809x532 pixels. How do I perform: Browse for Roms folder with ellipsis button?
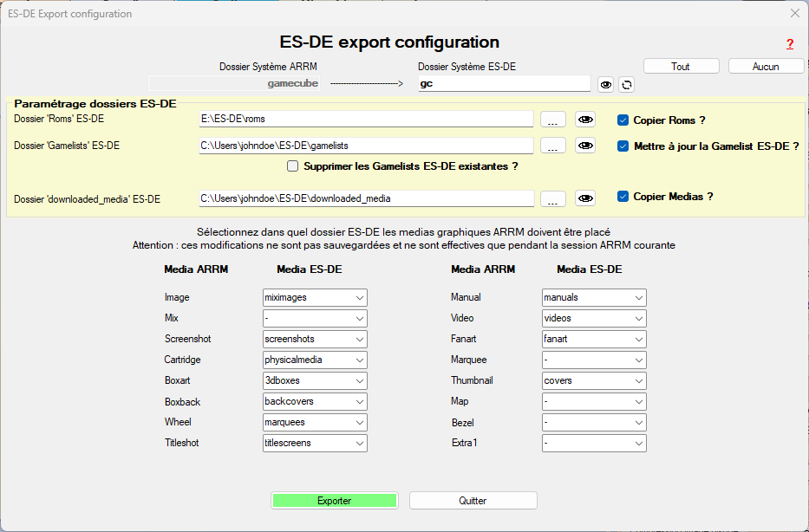pos(553,120)
